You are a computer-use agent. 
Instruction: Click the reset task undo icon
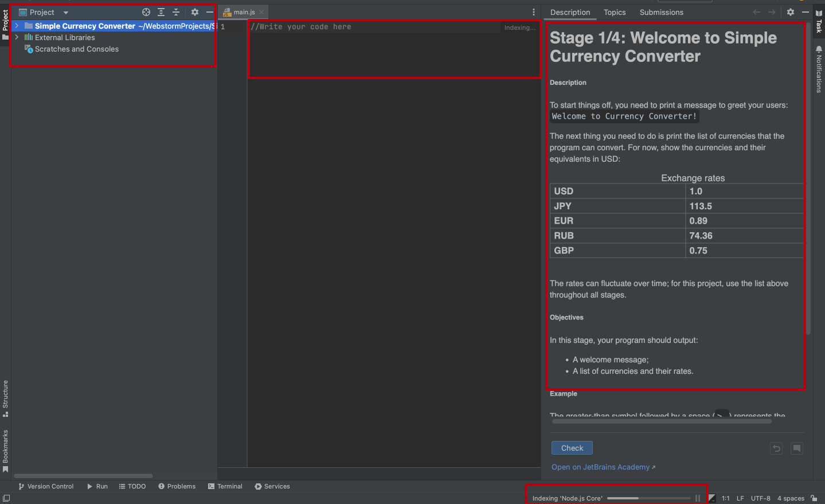pyautogui.click(x=776, y=448)
